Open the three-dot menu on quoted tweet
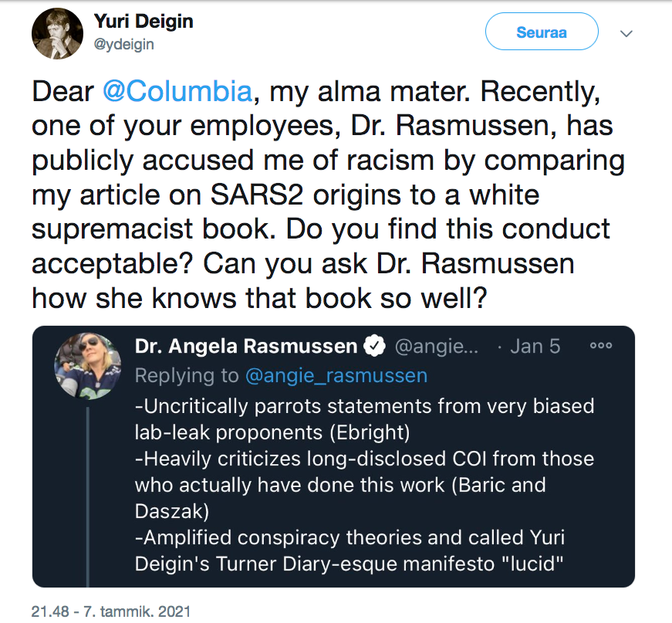The image size is (672, 623). [x=601, y=346]
